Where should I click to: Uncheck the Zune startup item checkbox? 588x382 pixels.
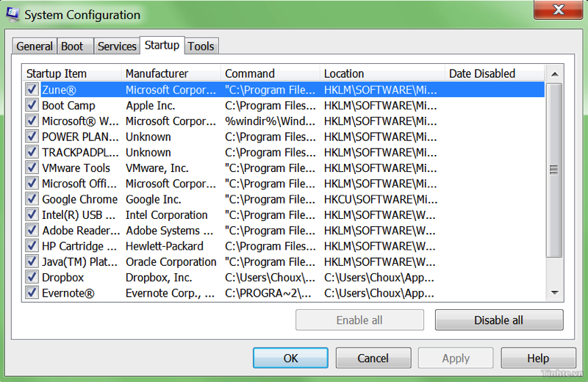pos(32,90)
